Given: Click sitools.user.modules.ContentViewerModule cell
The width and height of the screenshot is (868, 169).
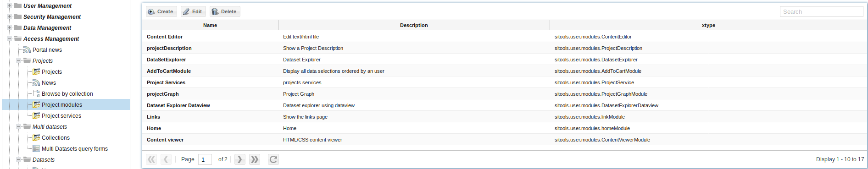Looking at the screenshot, I should (602, 140).
